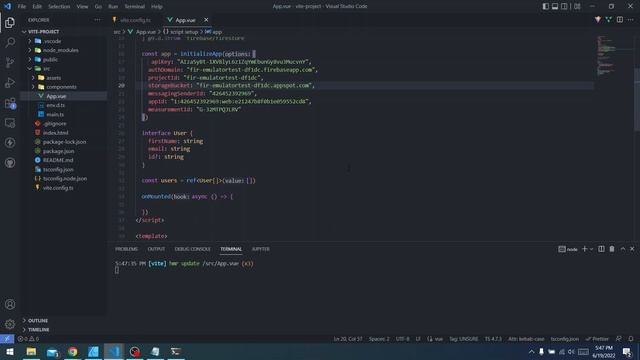Open Explorer Views and More Actions ellipsis

click(97, 20)
